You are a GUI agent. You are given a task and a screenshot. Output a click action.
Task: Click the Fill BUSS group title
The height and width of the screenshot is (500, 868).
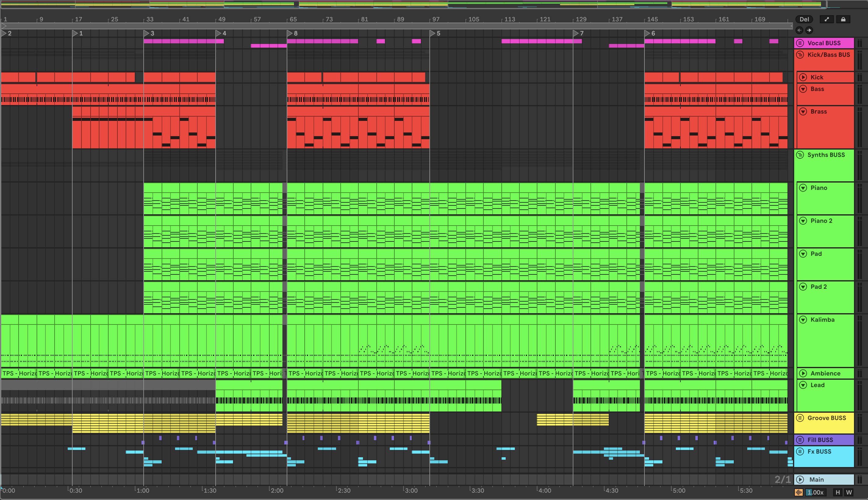[x=820, y=440]
